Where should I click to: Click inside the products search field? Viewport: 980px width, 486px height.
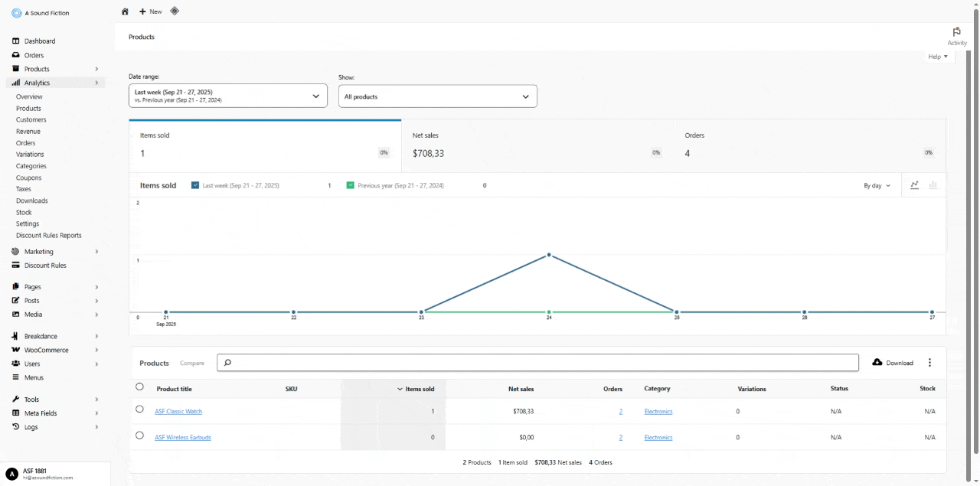point(536,362)
